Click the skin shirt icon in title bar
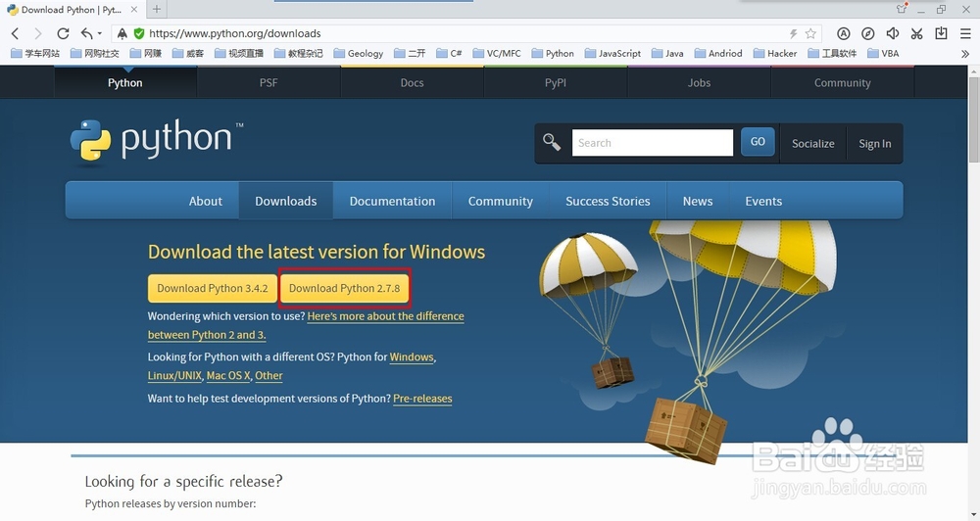 tap(902, 9)
